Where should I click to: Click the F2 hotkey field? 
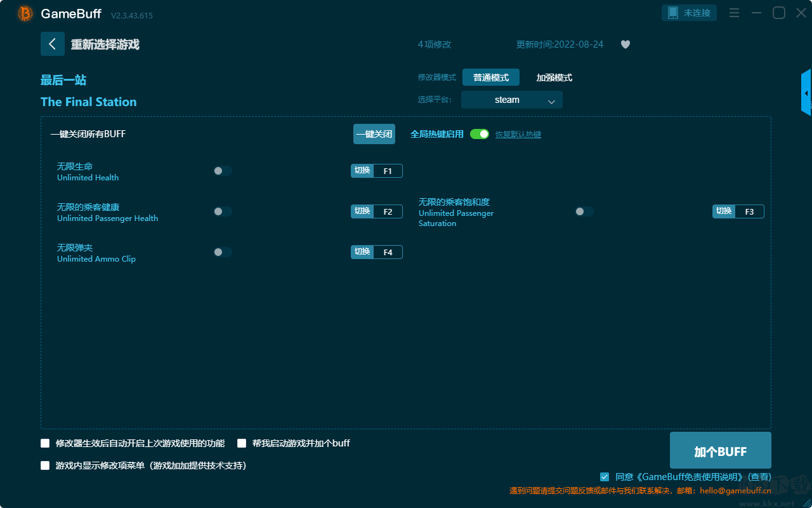(x=388, y=211)
